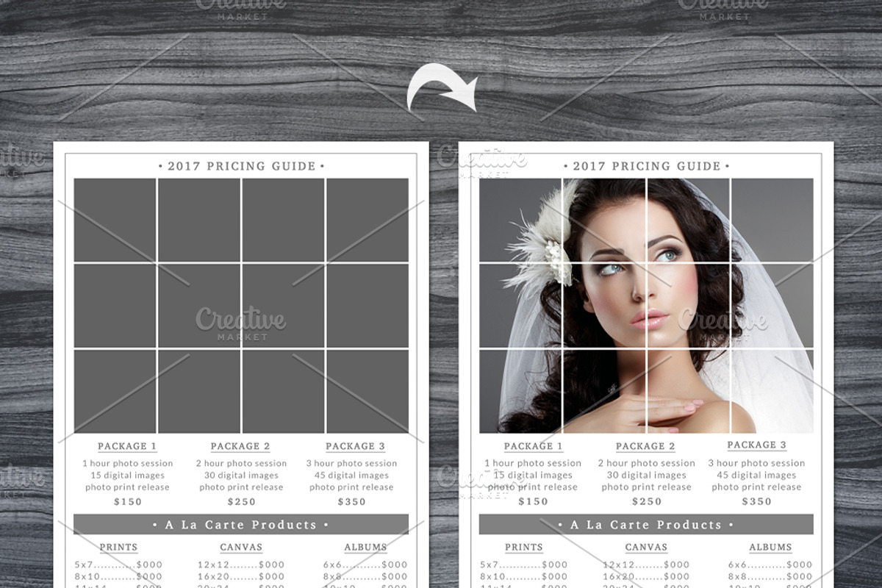Select the 5x7 print price row on blank-grid page

click(118, 565)
